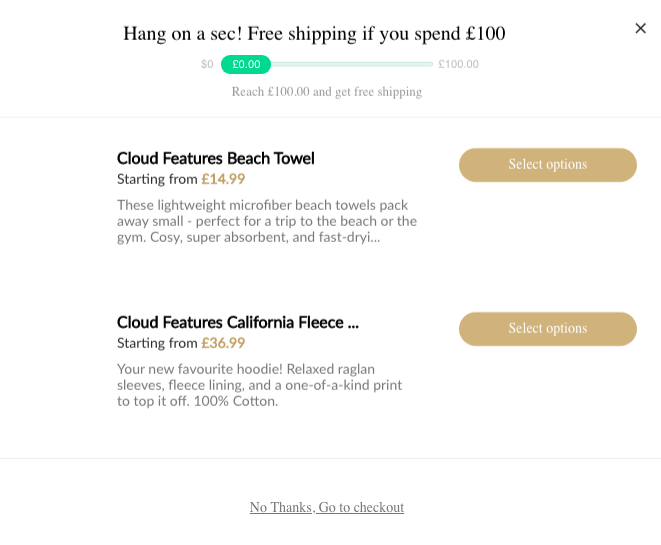
Task: Click the beach towel description text
Action: pos(266,221)
